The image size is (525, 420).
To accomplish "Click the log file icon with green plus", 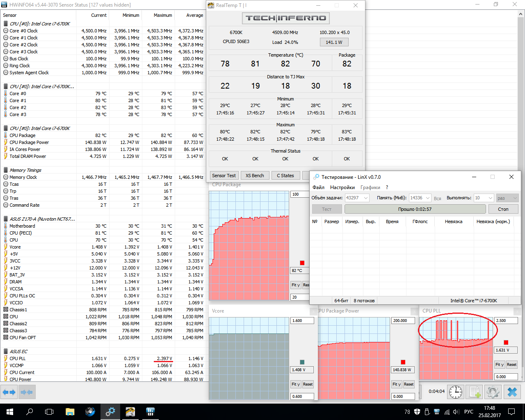I will click(475, 392).
